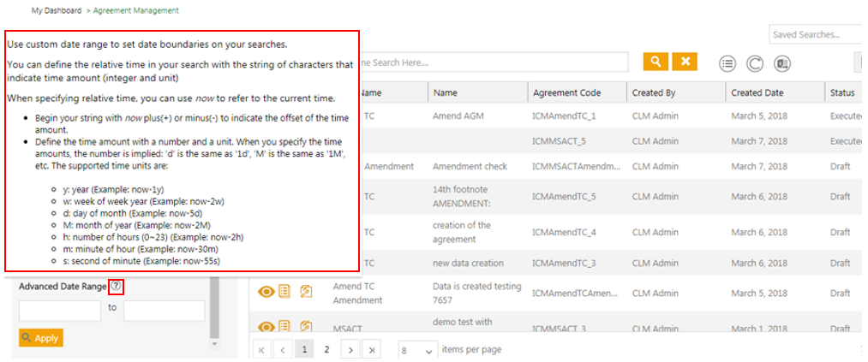This screenshot has width=868, height=362.
Task: Click eye view icon in Amend TC Amendment row
Action: tap(266, 293)
